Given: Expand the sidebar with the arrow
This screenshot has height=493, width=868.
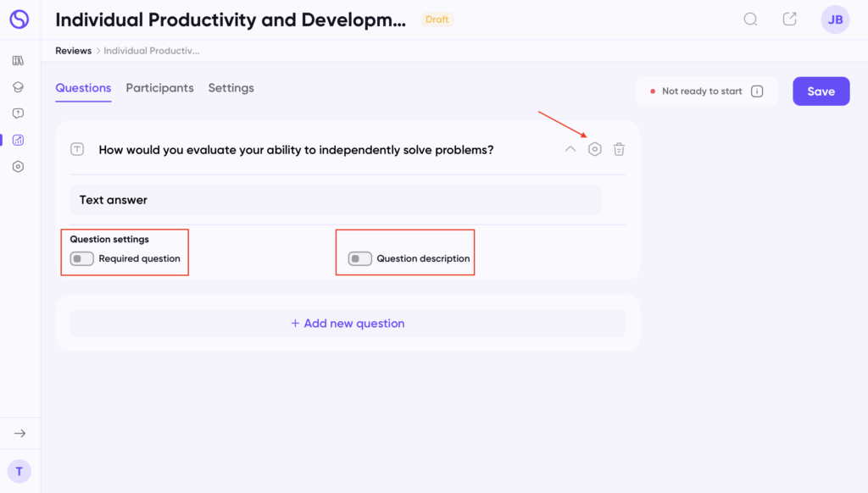Looking at the screenshot, I should pos(19,434).
